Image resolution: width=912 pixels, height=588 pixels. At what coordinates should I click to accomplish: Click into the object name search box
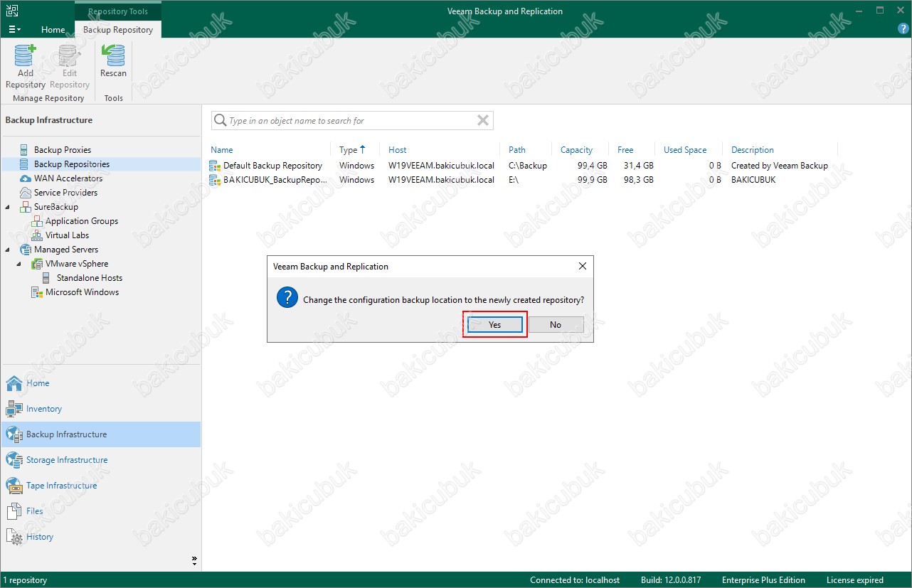click(351, 121)
